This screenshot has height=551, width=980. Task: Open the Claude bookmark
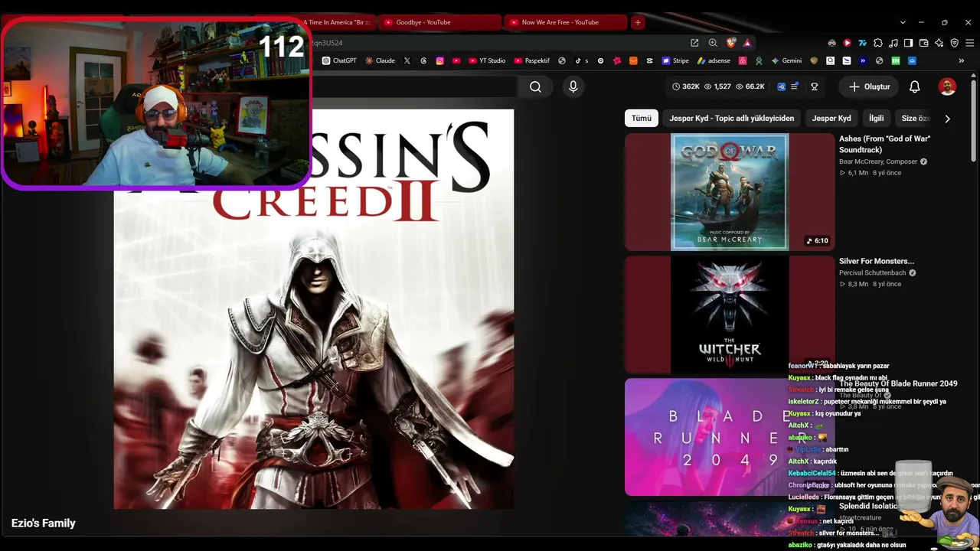click(x=380, y=60)
